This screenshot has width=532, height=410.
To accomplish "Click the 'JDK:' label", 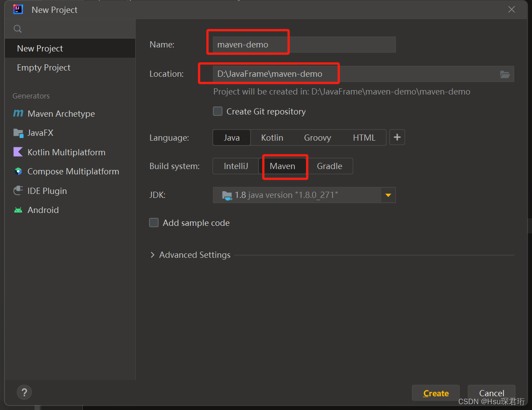I will pos(157,195).
